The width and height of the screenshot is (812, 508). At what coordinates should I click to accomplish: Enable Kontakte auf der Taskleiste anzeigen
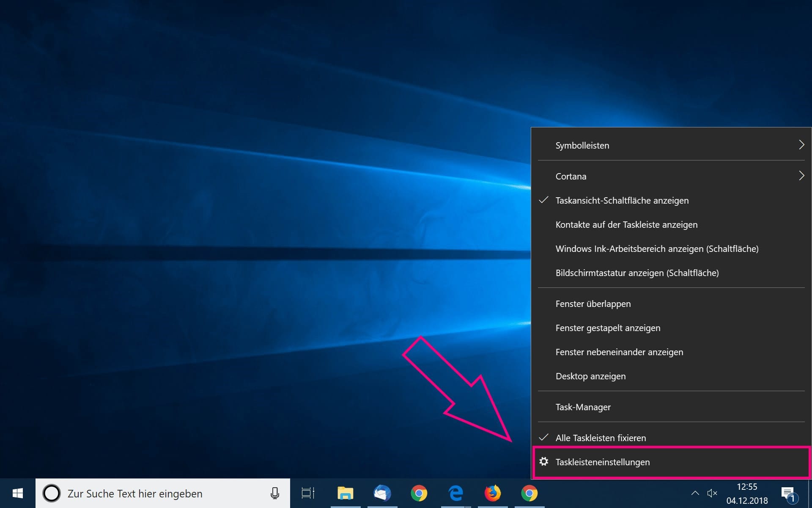[x=626, y=225]
